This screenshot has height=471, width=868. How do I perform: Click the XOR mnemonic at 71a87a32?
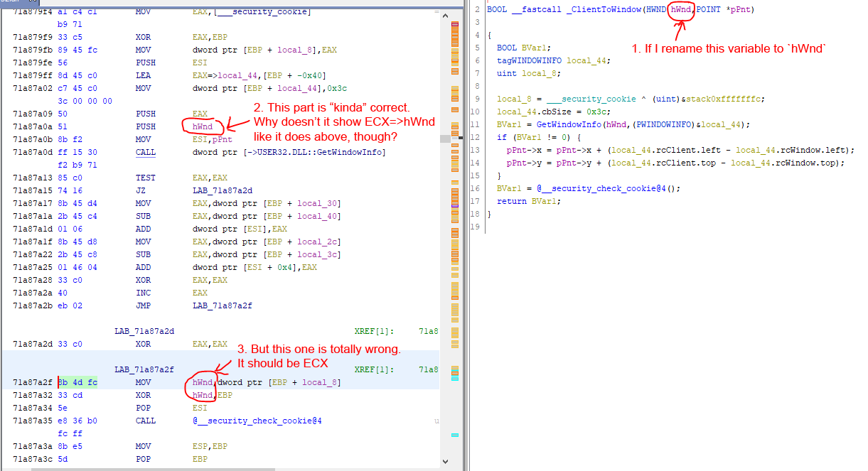142,395
